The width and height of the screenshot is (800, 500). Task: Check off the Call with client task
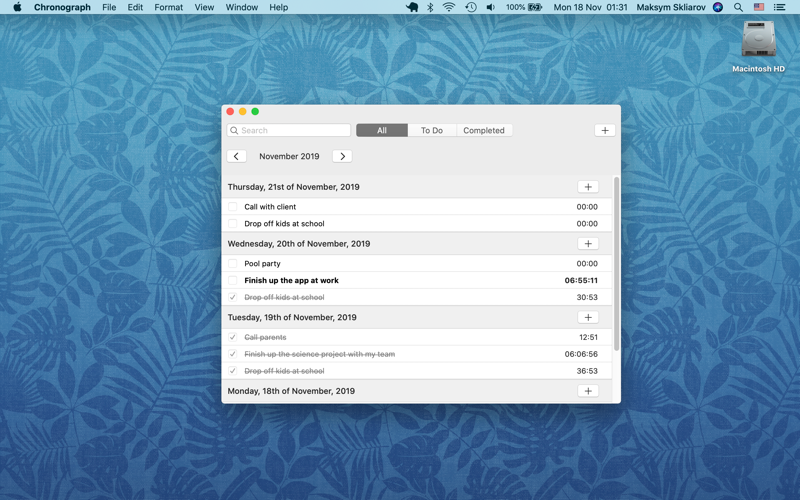(x=233, y=207)
